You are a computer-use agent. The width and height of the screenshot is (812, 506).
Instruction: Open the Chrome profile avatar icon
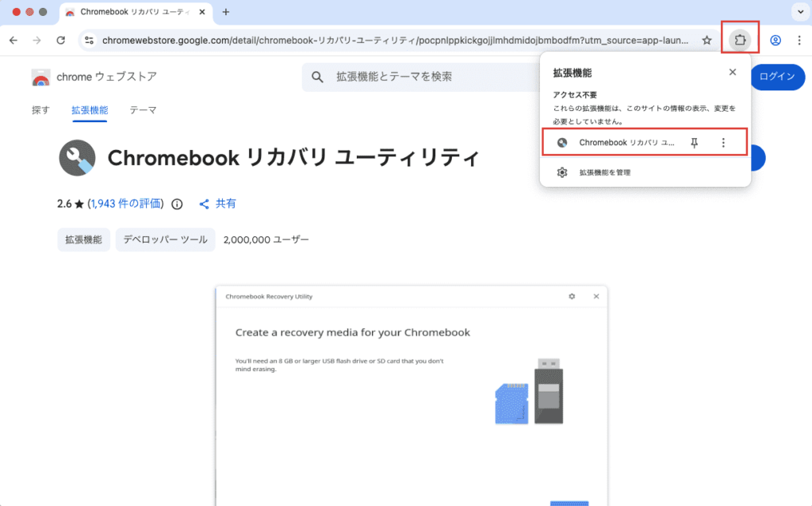coord(776,40)
